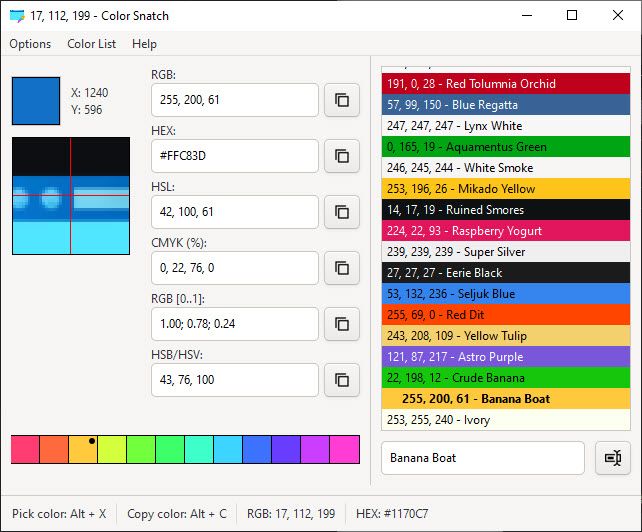642x532 pixels.
Task: Pick the blue swatch in the hue bar
Action: click(257, 450)
